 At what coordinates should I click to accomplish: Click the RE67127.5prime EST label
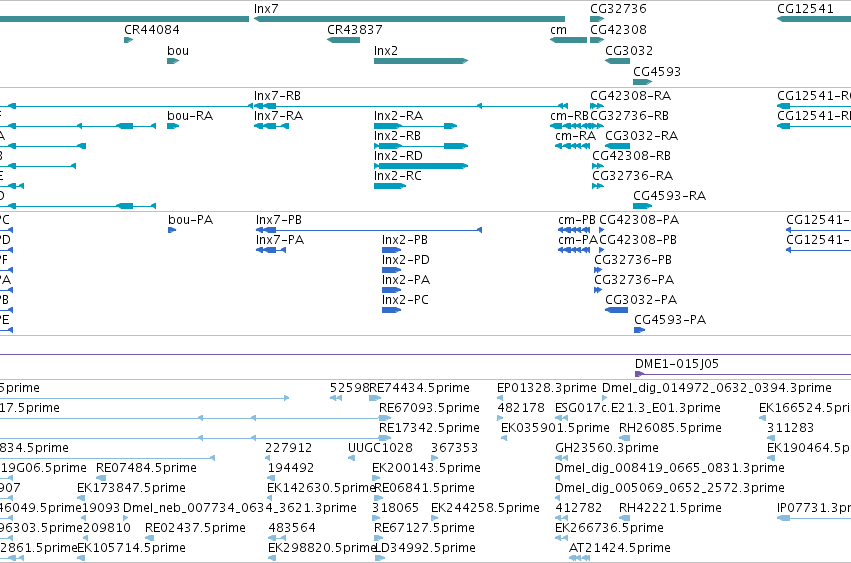click(424, 528)
